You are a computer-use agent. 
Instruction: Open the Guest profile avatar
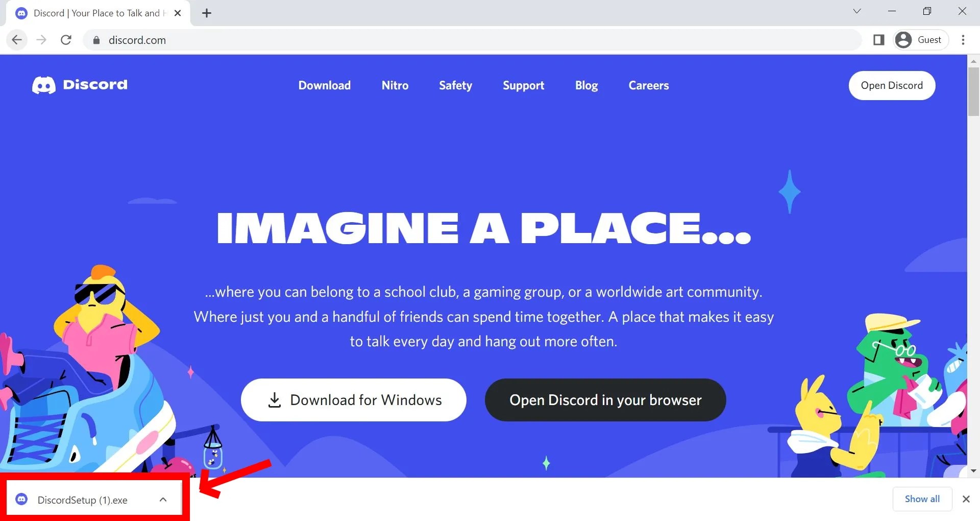click(x=903, y=39)
